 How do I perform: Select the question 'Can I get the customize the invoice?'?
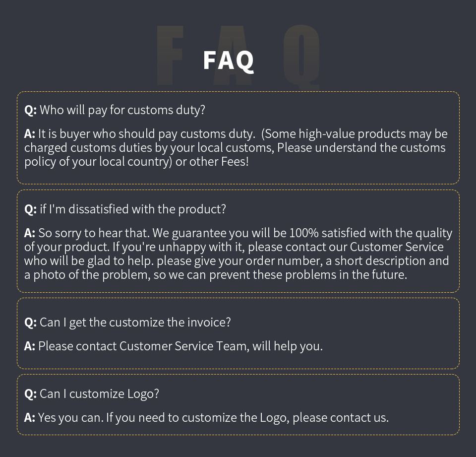(x=127, y=323)
